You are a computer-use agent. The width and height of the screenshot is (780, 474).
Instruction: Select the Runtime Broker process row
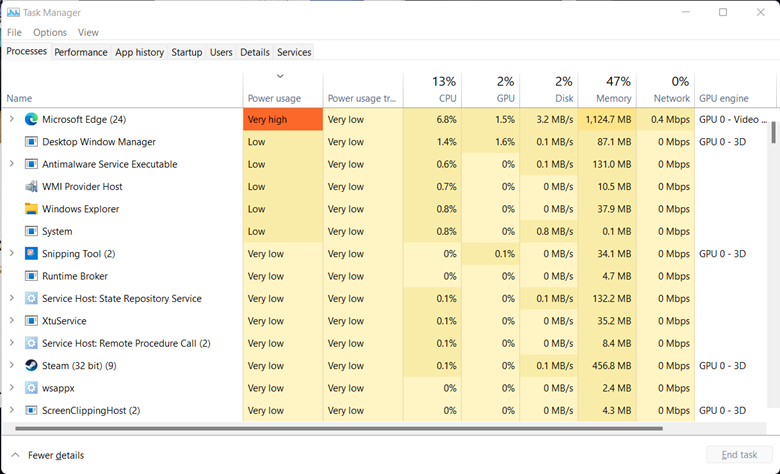(x=75, y=276)
